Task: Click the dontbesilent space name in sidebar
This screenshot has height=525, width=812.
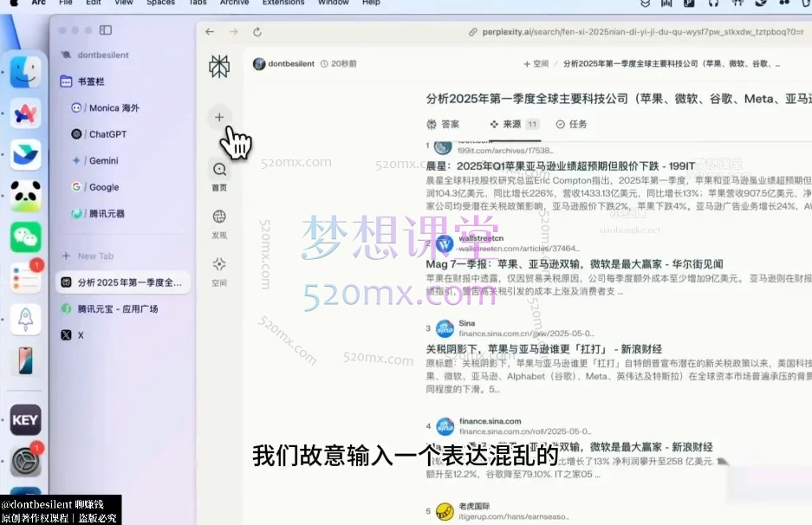Action: (x=103, y=55)
